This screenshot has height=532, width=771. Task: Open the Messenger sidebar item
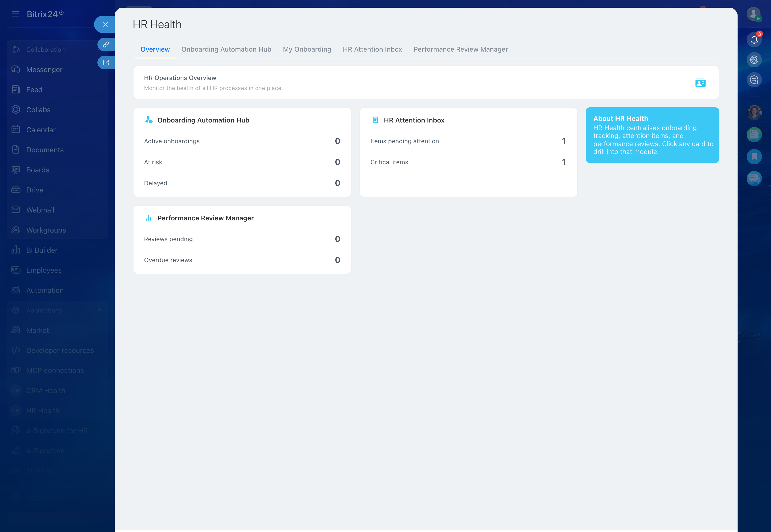click(x=44, y=70)
